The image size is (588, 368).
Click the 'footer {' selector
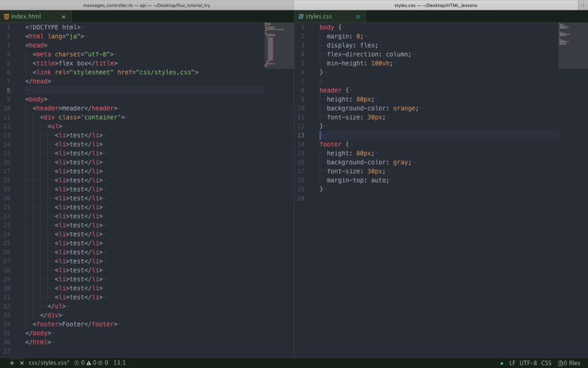[334, 144]
